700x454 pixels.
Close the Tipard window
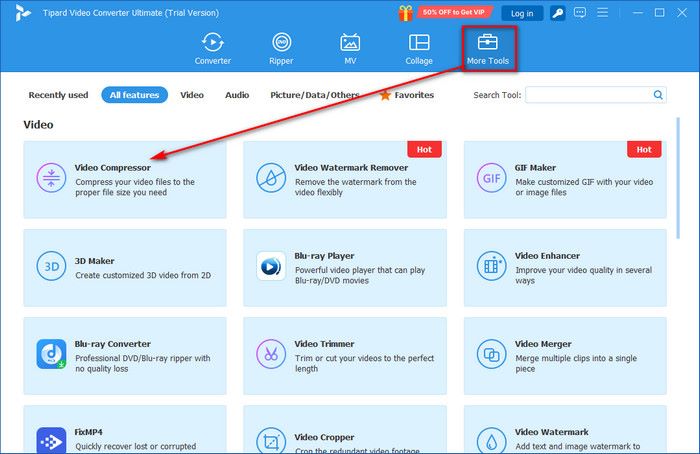682,13
